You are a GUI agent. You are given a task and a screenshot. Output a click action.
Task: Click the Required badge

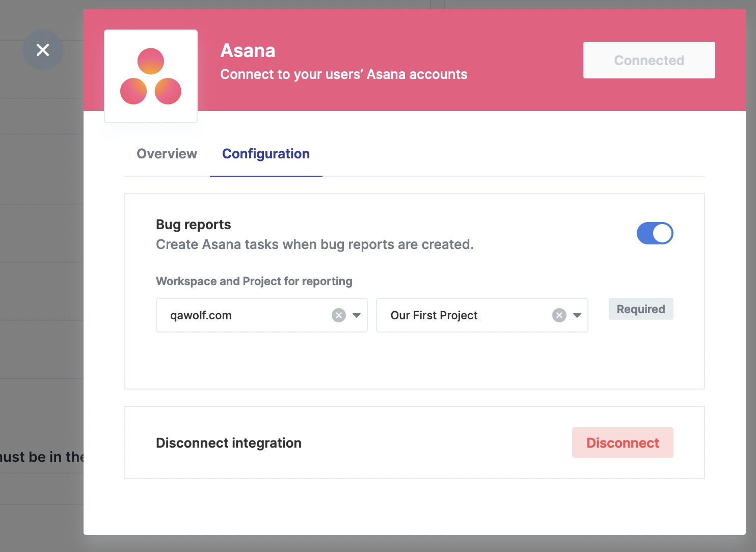coord(641,309)
